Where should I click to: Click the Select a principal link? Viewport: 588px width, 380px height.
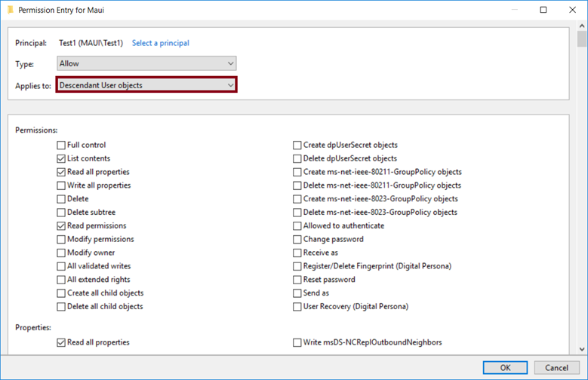(x=160, y=43)
